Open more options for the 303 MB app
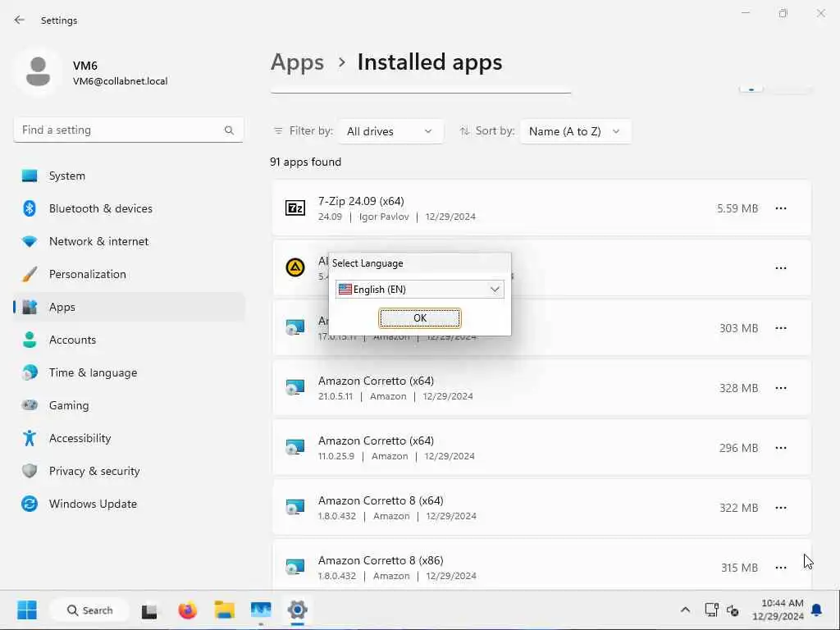This screenshot has height=630, width=840. pos(781,328)
